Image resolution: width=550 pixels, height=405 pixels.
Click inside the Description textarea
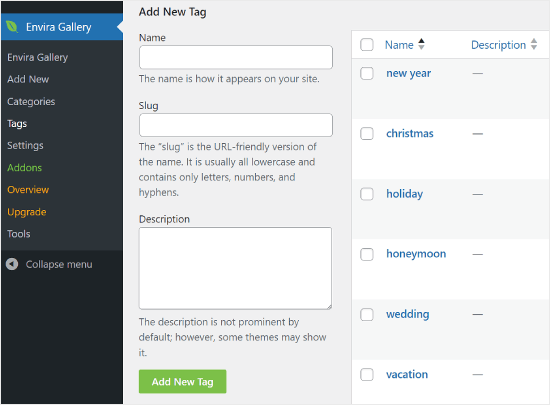[x=235, y=268]
